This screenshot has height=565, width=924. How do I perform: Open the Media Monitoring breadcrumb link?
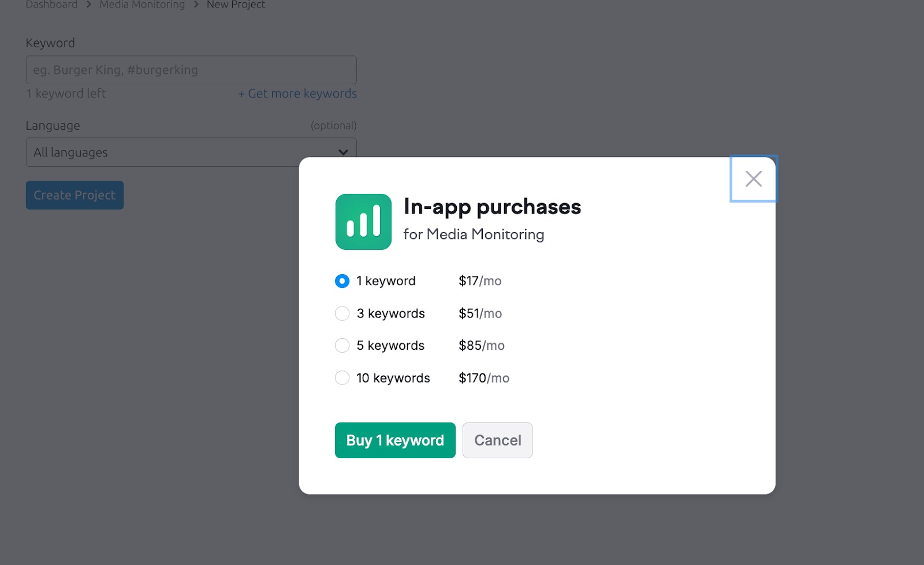(142, 5)
